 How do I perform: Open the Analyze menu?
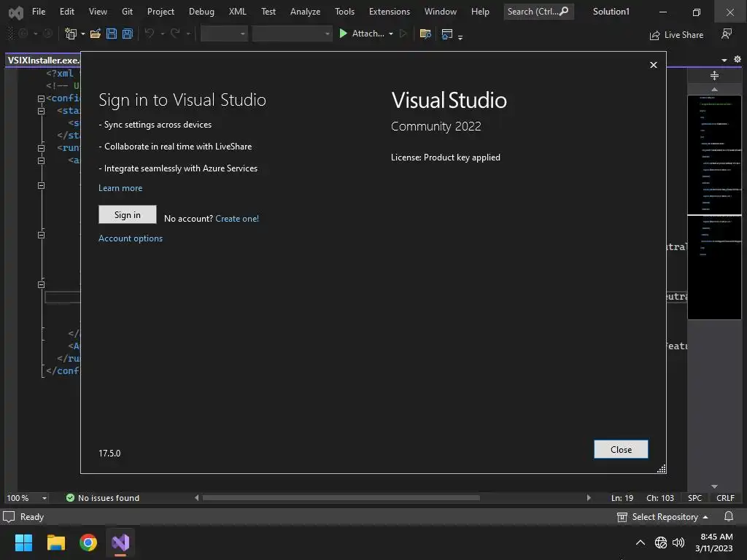click(306, 12)
